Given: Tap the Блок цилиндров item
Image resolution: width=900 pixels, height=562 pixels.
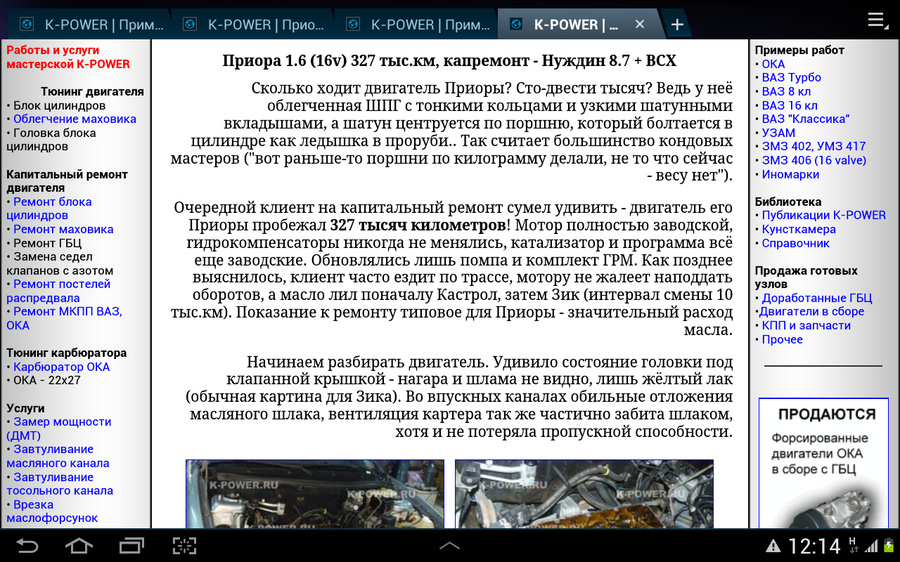Looking at the screenshot, I should tap(59, 105).
